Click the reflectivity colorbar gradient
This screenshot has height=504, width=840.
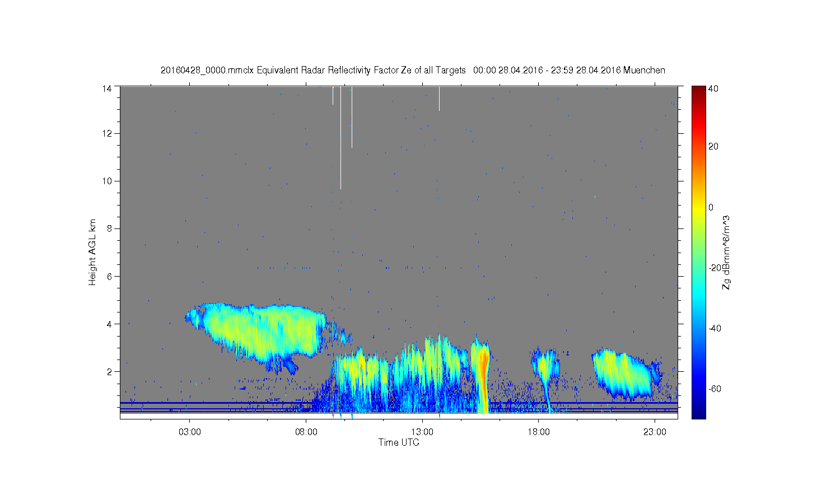tap(698, 252)
